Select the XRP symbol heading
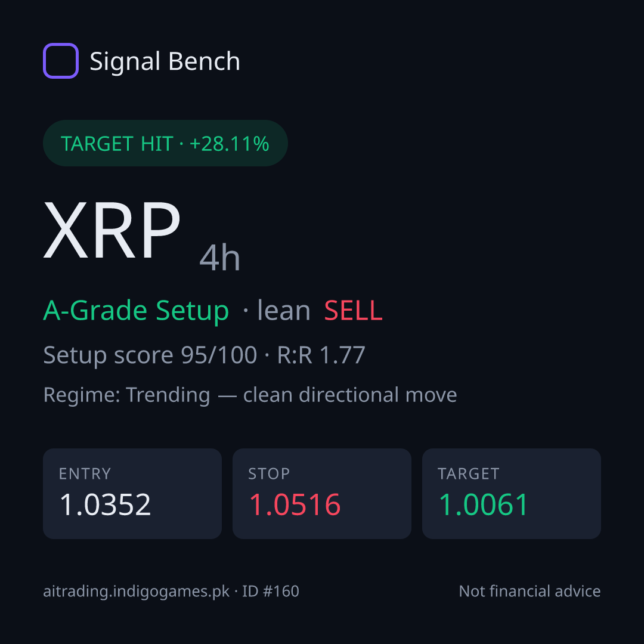Viewport: 644px width, 644px height. (x=112, y=230)
